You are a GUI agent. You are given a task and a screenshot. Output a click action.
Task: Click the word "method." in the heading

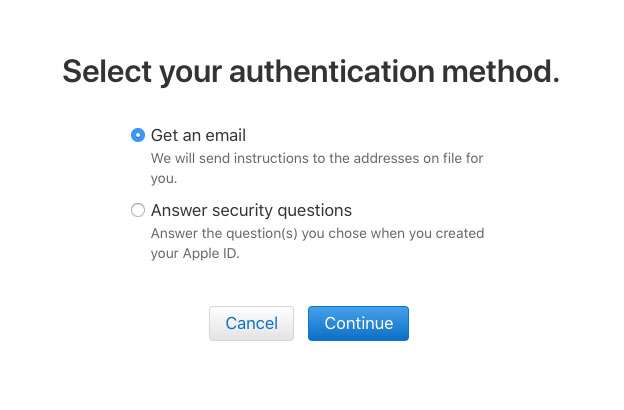click(x=505, y=71)
